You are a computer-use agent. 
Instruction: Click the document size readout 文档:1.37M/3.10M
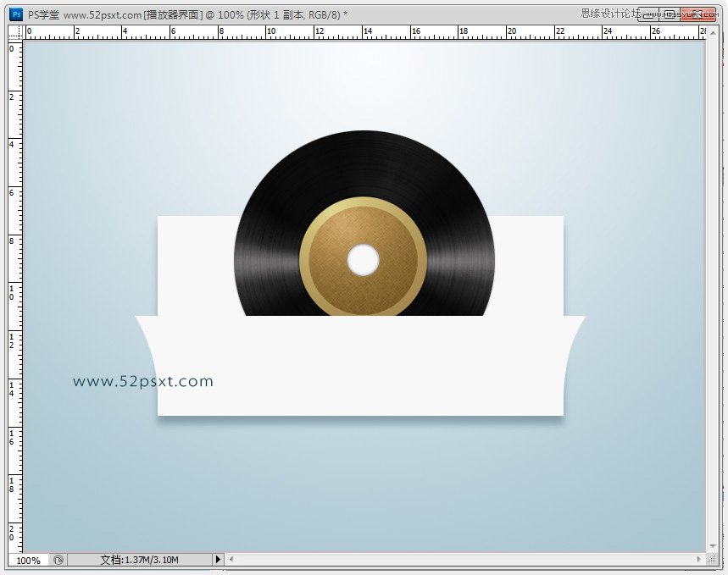click(x=139, y=560)
